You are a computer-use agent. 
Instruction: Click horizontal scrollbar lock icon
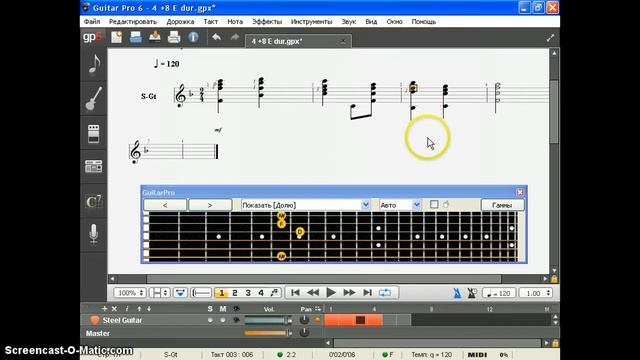pos(554,279)
